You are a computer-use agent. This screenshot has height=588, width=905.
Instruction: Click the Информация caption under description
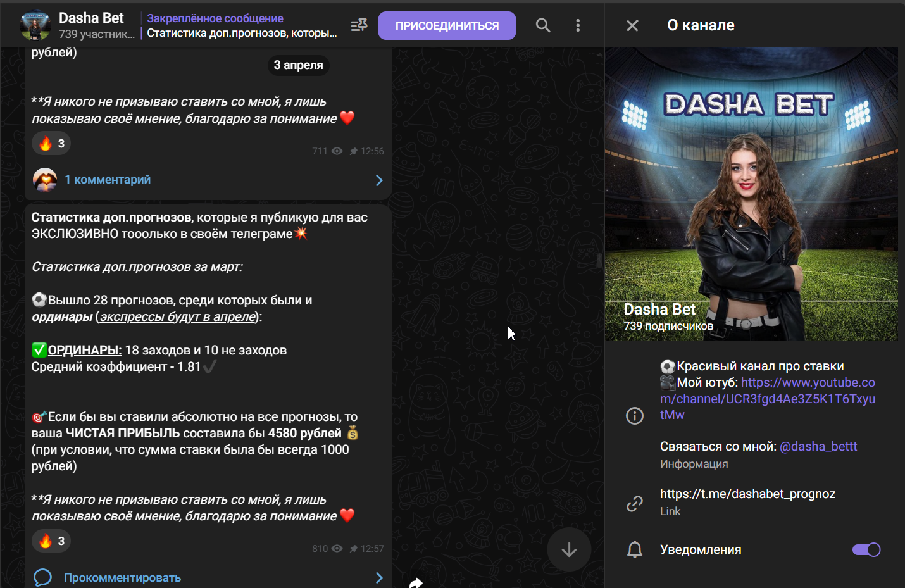694,464
